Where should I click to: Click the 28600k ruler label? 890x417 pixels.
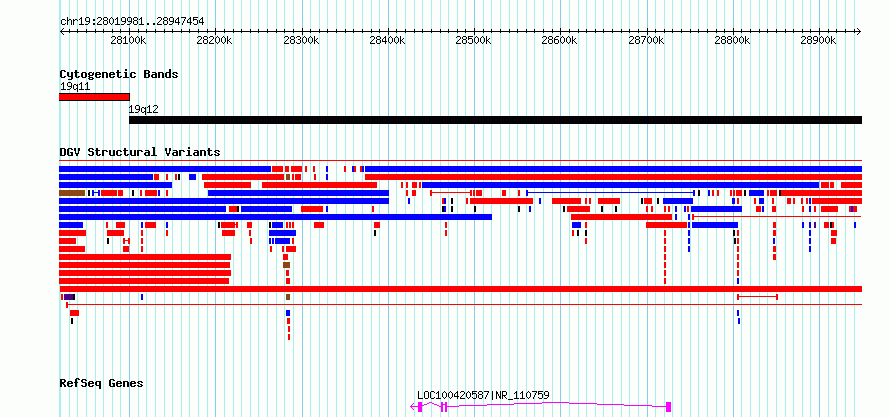click(560, 40)
